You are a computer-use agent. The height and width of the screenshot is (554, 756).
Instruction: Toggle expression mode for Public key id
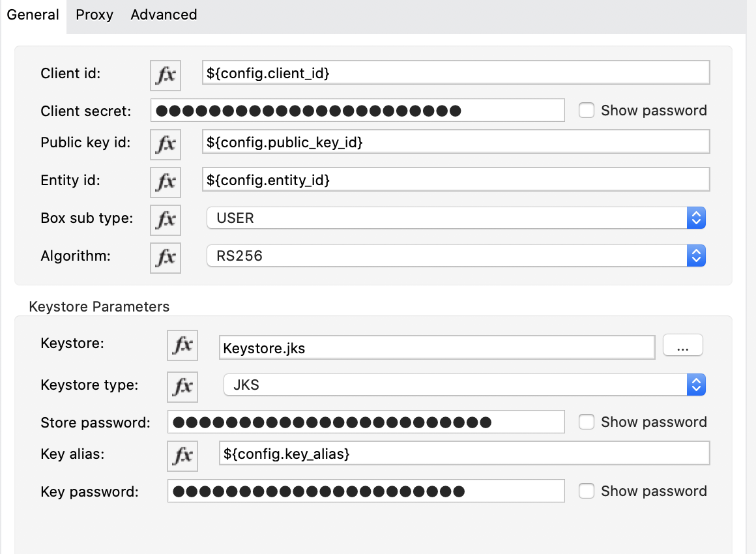pyautogui.click(x=166, y=143)
